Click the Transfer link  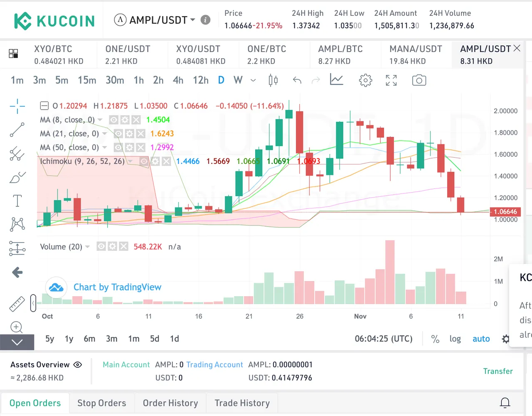(x=498, y=371)
